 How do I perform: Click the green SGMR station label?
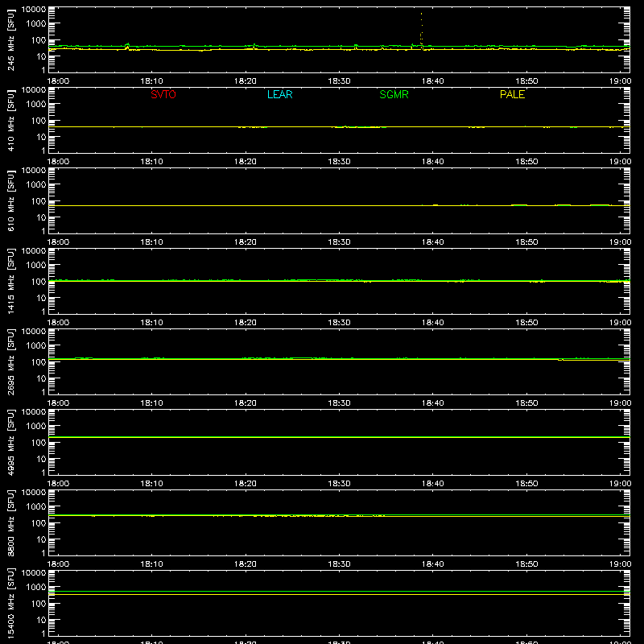394,94
